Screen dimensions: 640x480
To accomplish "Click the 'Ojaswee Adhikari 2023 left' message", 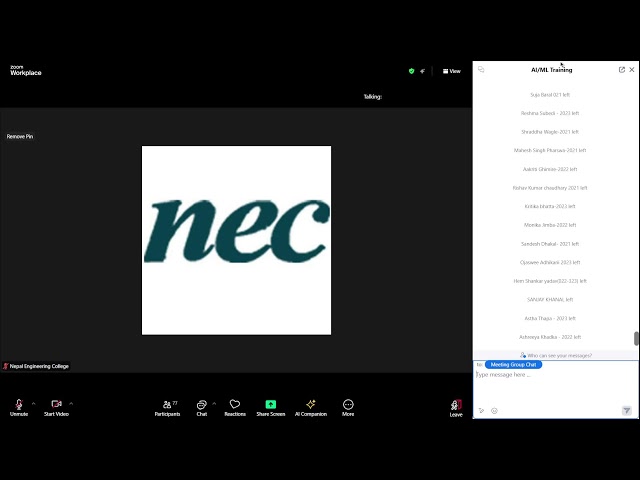I will [550, 262].
